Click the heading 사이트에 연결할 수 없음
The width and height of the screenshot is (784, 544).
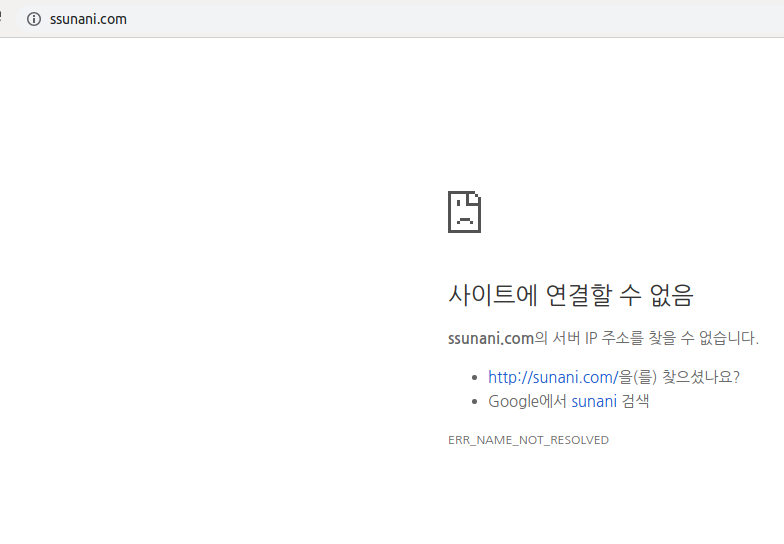[x=570, y=295]
